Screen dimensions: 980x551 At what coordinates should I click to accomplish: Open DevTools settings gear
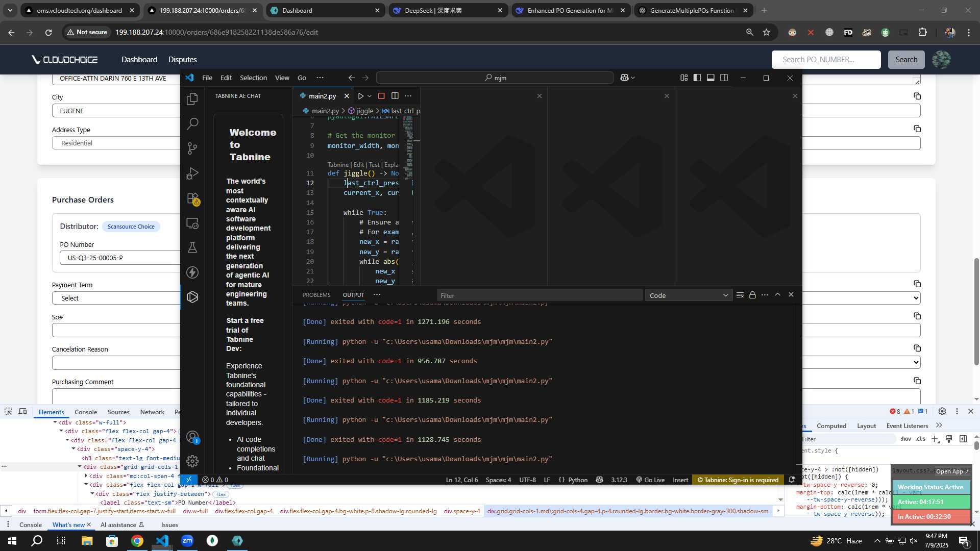tap(942, 411)
